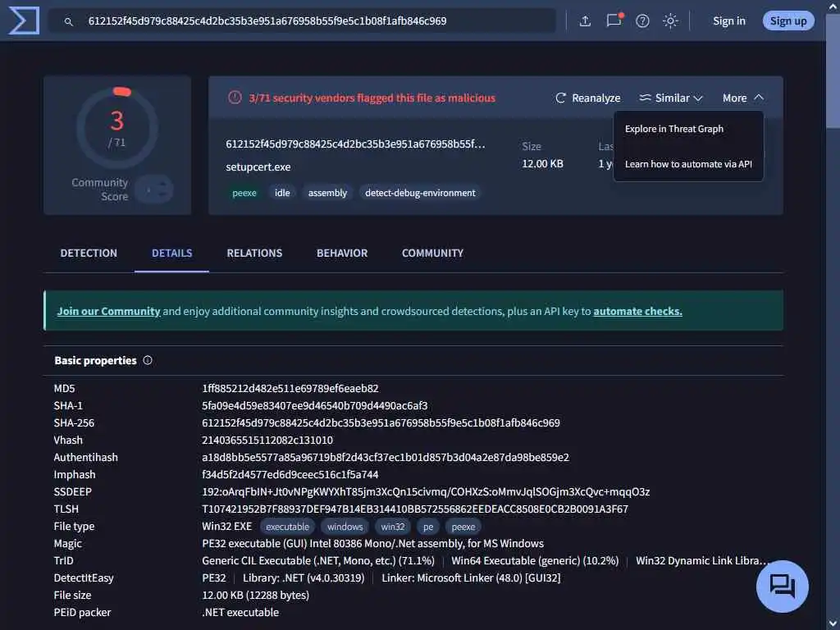The width and height of the screenshot is (840, 630).
Task: Click the Linker: Microsoft Linker DetectItEasy entry
Action: tap(471, 578)
